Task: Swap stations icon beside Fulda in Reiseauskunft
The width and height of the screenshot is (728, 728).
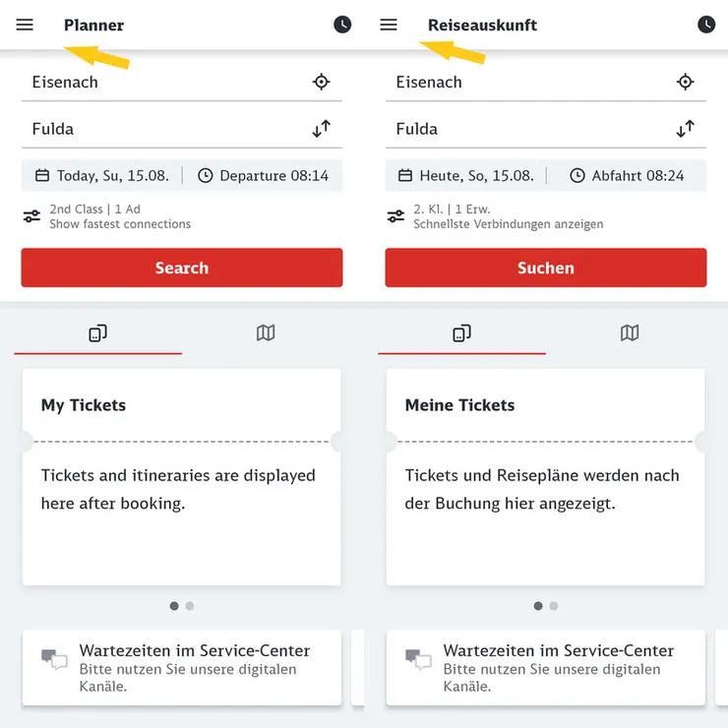Action: [686, 129]
